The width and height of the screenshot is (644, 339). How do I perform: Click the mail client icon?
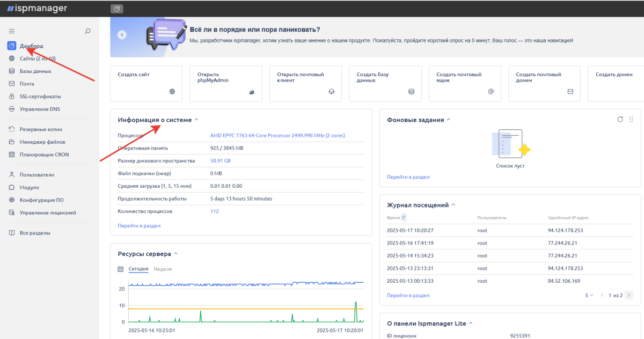(x=332, y=92)
